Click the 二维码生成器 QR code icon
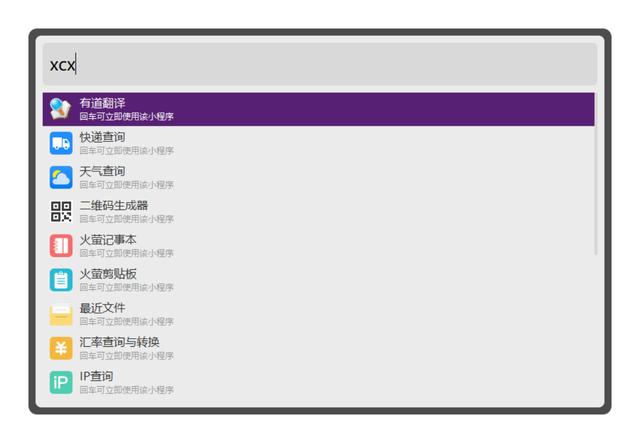The image size is (640, 443). [61, 211]
